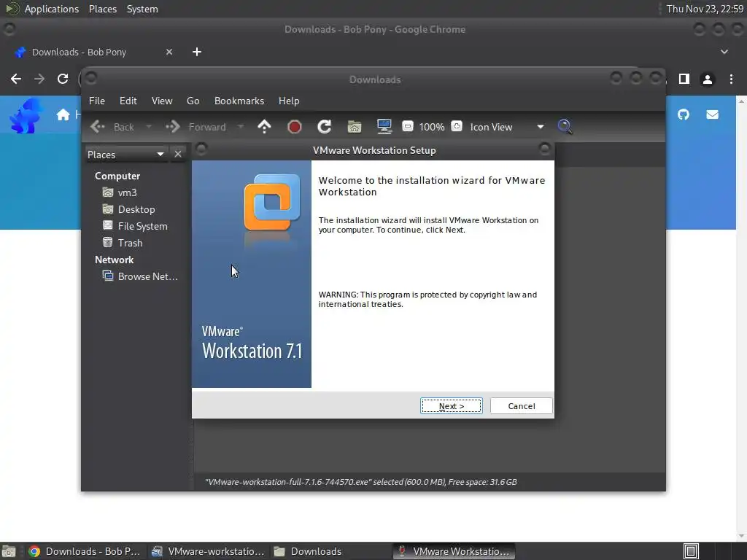Click the 100% zoom level
This screenshot has width=747, height=560.
pyautogui.click(x=432, y=127)
